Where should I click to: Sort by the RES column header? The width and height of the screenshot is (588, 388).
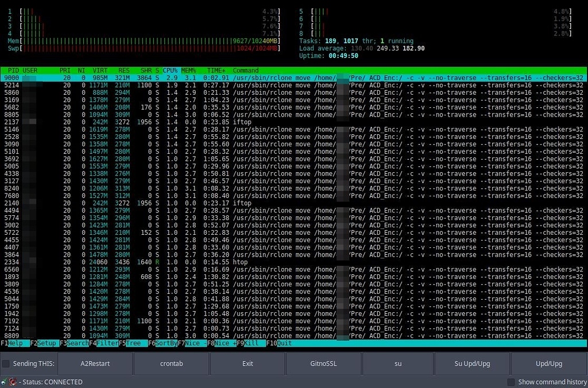(x=124, y=71)
